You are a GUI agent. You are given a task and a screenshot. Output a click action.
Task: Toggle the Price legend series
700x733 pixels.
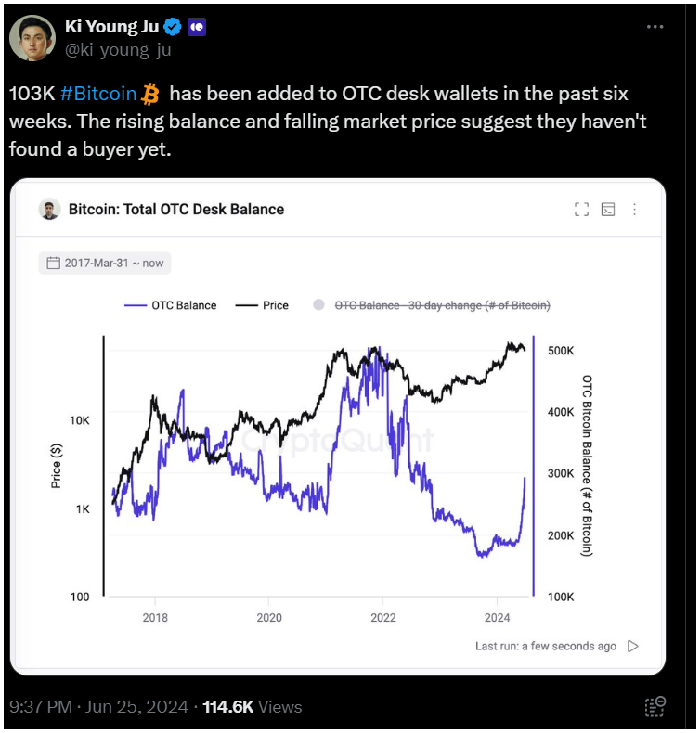[262, 305]
